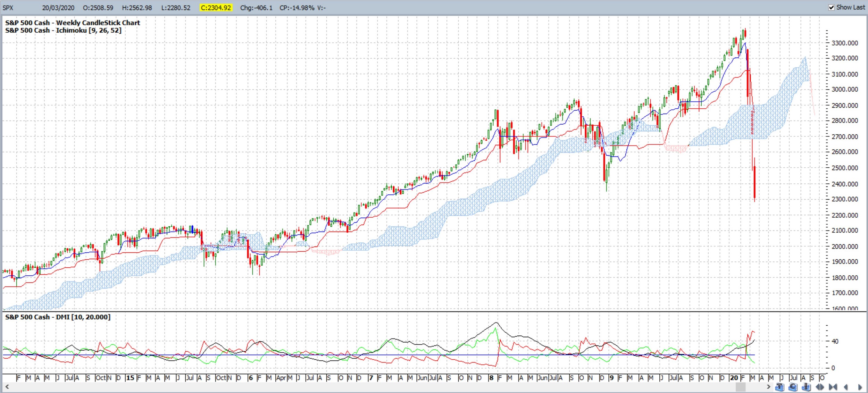This screenshot has width=868, height=393.
Task: Toggle the Show Last checkbox
Action: coord(831,7)
